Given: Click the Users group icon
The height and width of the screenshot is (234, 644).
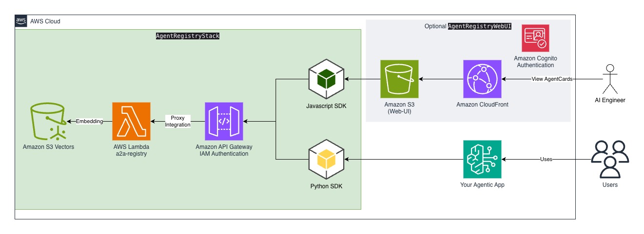Looking at the screenshot, I should pos(610,160).
